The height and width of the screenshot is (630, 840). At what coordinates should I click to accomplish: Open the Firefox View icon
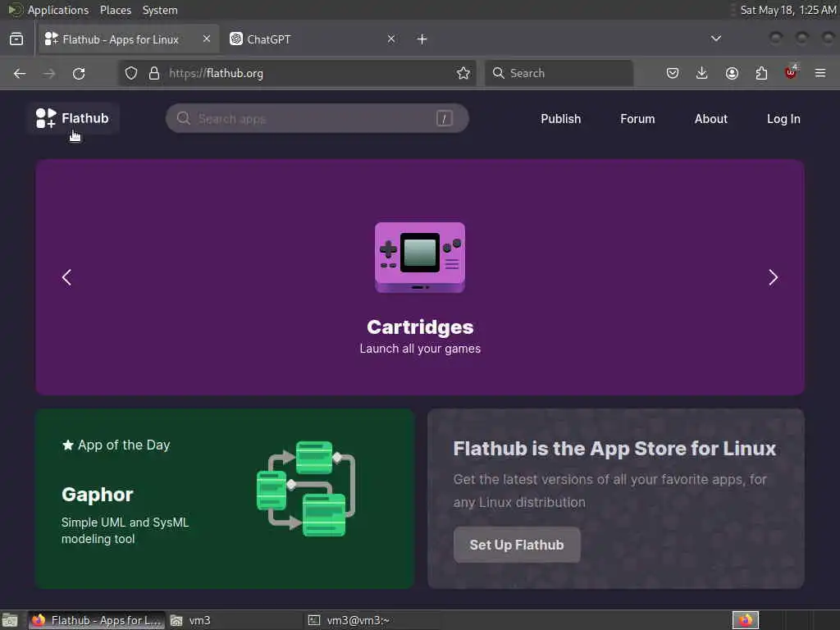click(x=16, y=39)
